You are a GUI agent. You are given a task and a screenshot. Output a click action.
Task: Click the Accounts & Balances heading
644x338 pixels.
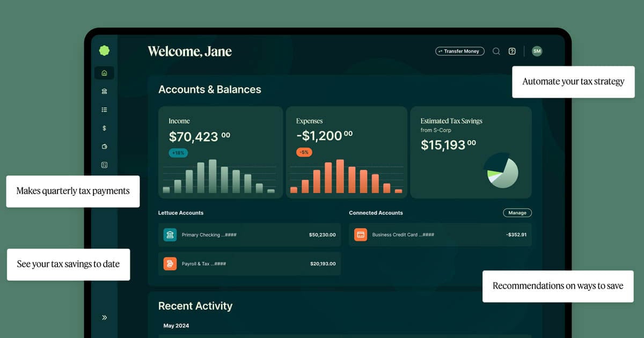(210, 90)
